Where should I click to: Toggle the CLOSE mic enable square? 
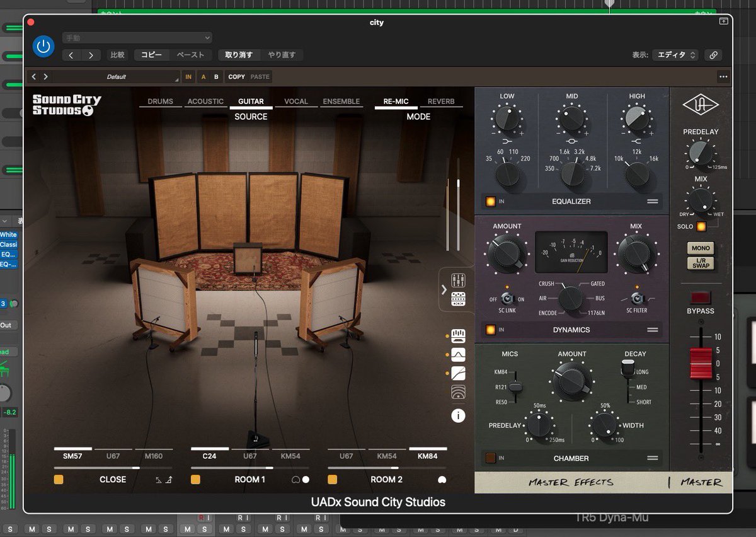[x=59, y=480]
